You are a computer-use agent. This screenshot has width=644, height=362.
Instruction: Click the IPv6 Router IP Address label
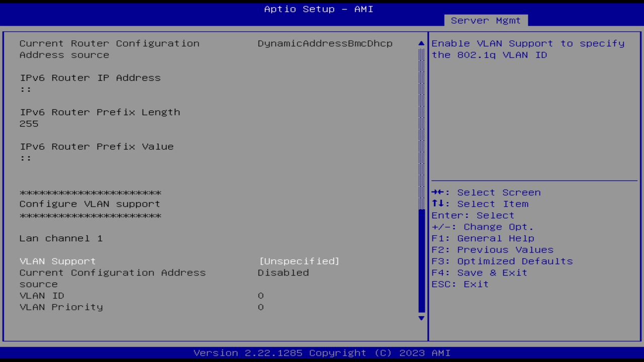pos(90,78)
